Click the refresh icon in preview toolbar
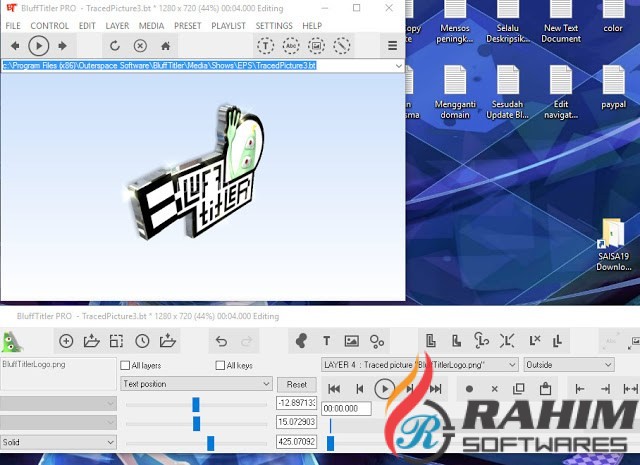Viewport: 640px width, 465px height. pyautogui.click(x=115, y=46)
